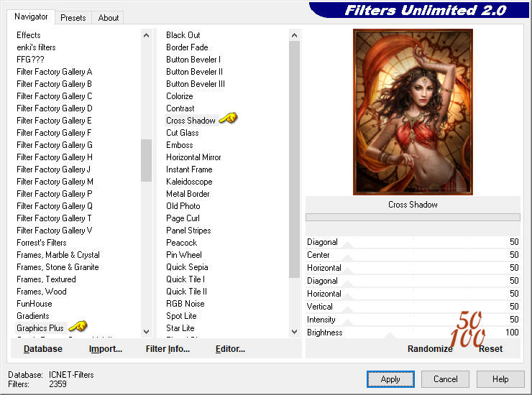Select Filter Factory Gallery M
Screen dimensions: 532x395
(x=55, y=182)
